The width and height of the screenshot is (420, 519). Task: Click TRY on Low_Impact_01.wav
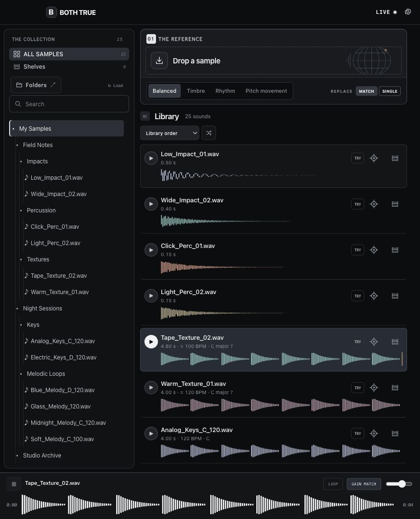[358, 158]
